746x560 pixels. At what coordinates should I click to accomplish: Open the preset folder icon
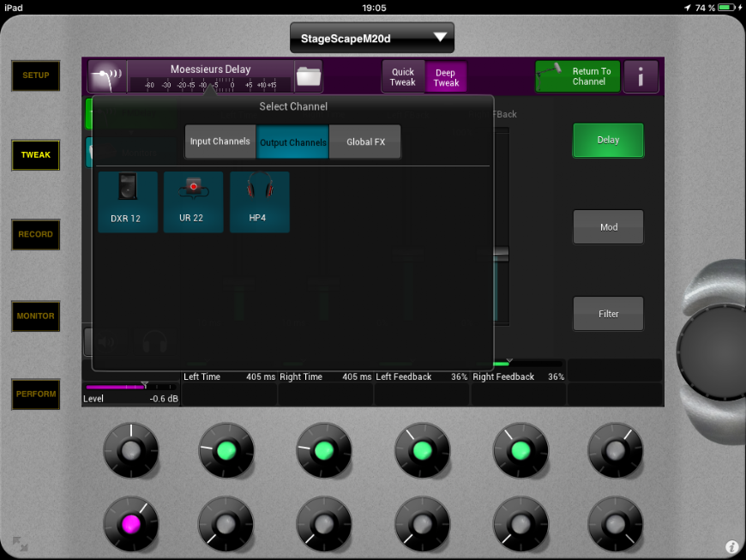coord(308,76)
